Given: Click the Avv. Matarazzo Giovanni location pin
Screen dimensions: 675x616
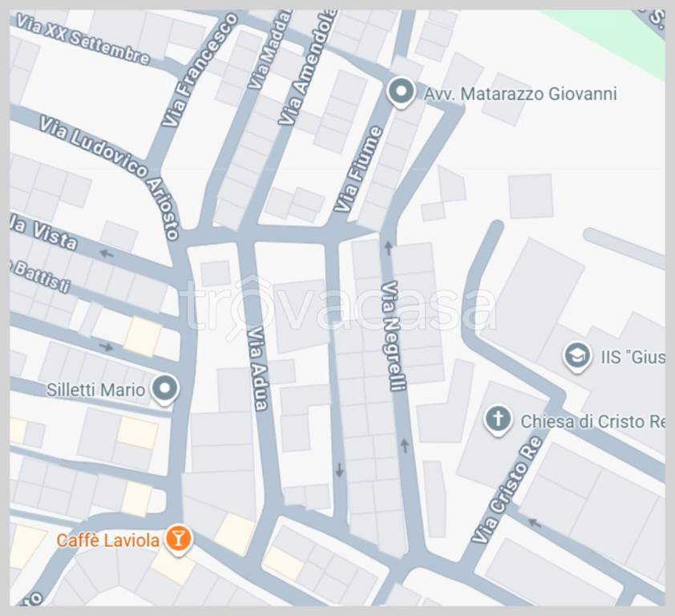Looking at the screenshot, I should pyautogui.click(x=401, y=92).
